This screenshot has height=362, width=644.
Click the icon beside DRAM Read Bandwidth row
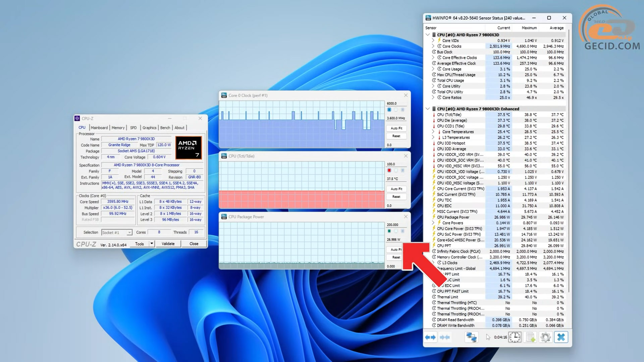coord(434,320)
